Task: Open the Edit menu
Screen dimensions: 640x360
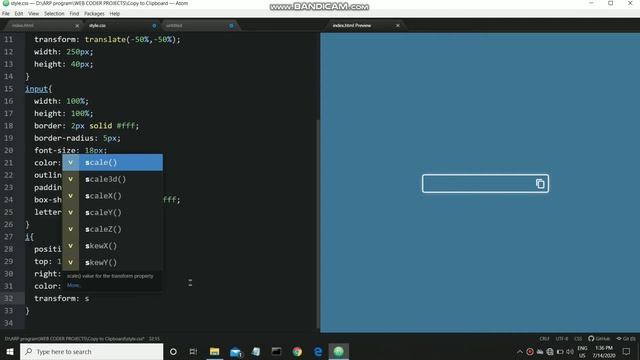Action: click(x=19, y=13)
